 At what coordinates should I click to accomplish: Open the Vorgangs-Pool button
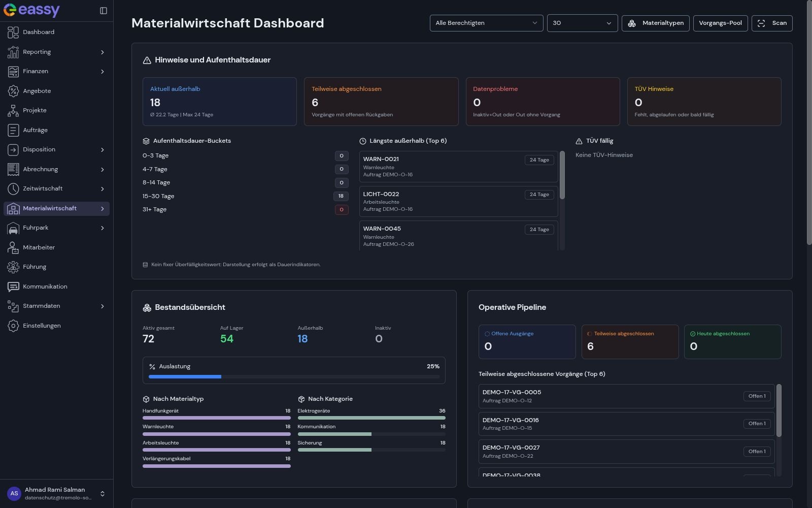tap(720, 23)
